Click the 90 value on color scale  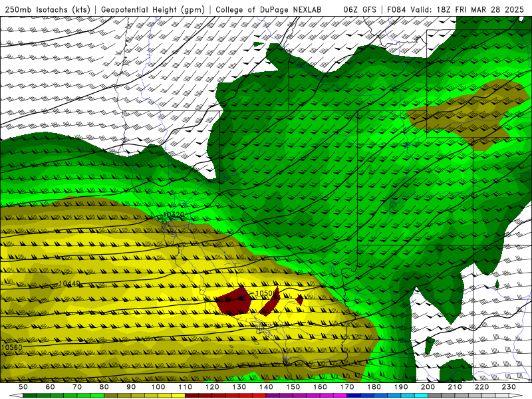pyautogui.click(x=131, y=387)
